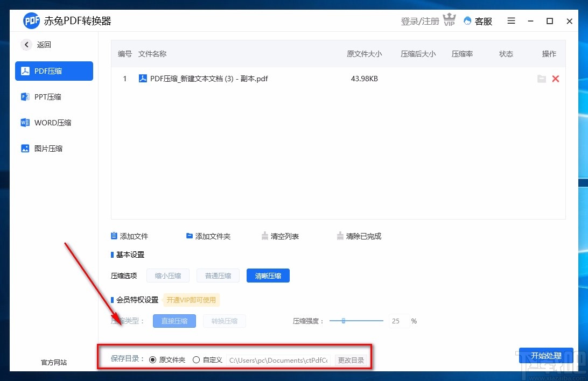Switch to the WORD压缩 tab
The height and width of the screenshot is (381, 588).
click(x=54, y=123)
